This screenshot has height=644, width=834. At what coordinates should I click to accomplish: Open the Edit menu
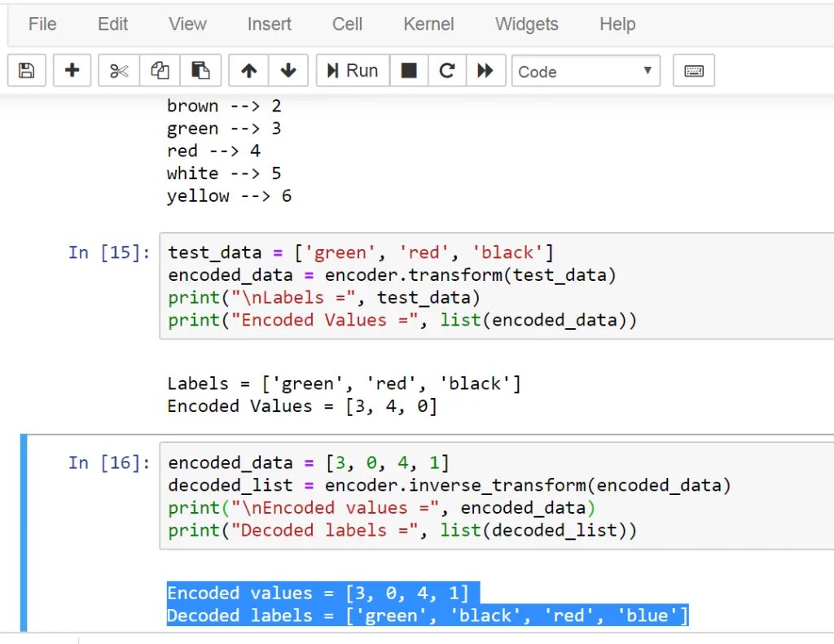tap(112, 24)
